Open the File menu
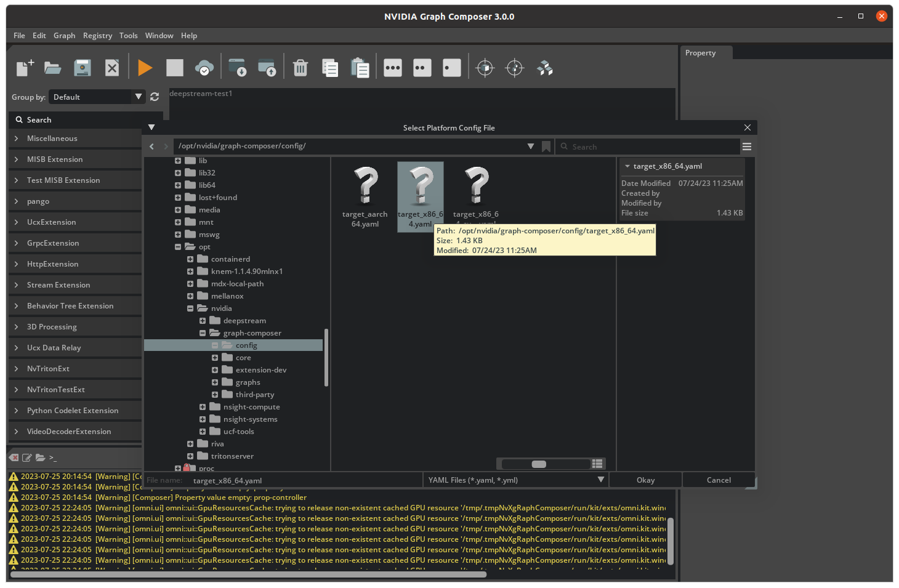The height and width of the screenshot is (588, 899). pos(19,36)
